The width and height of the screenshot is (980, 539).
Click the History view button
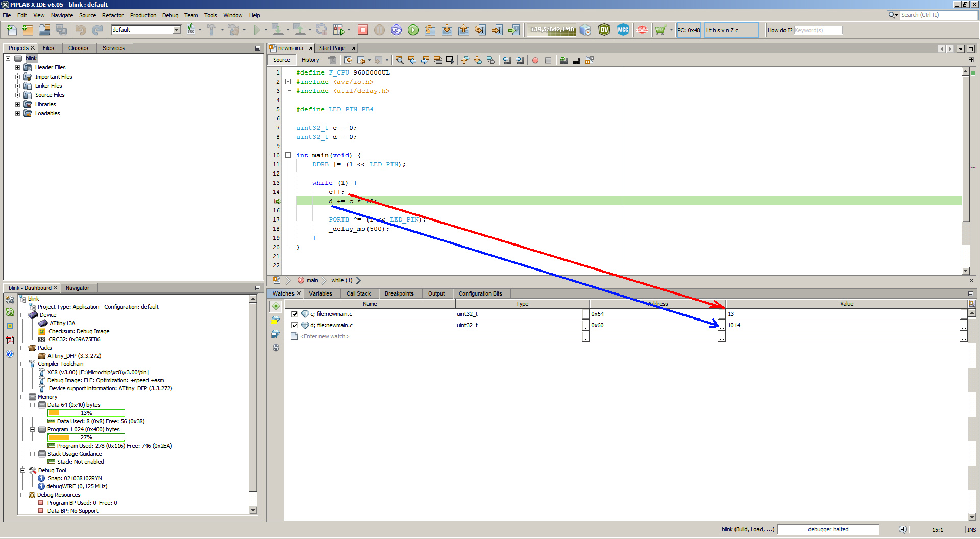pyautogui.click(x=310, y=60)
